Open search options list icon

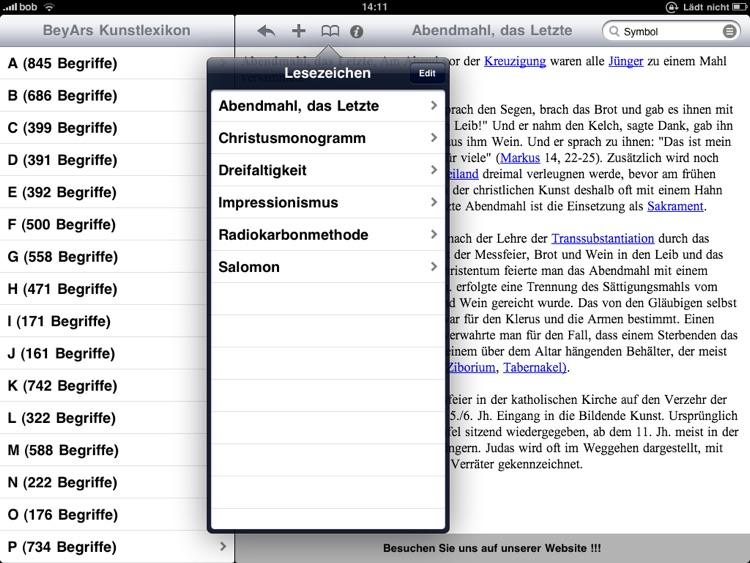[729, 32]
